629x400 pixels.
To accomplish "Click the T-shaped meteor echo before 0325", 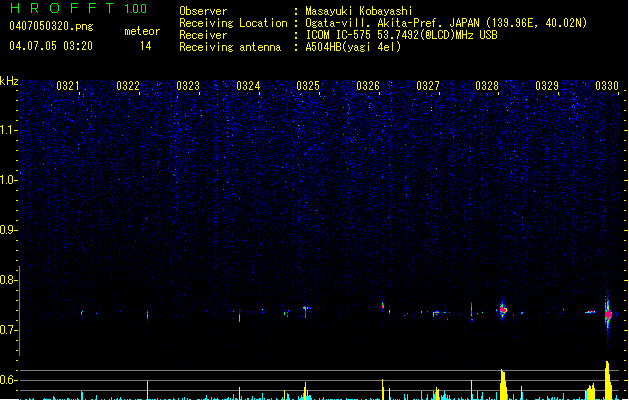I will point(306,310).
